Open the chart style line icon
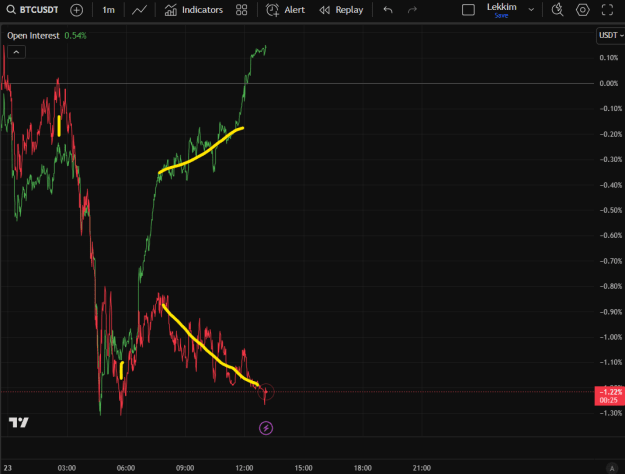Screen dimensions: 625x474 click(139, 10)
